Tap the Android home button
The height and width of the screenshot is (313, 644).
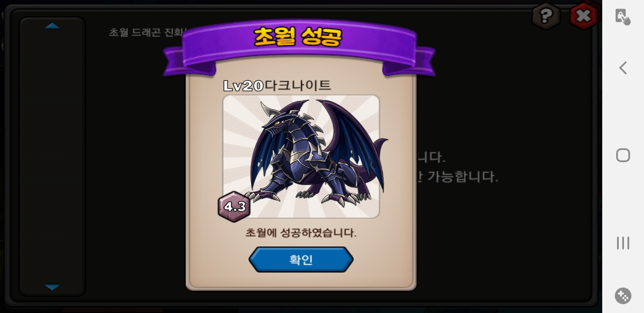pos(623,155)
